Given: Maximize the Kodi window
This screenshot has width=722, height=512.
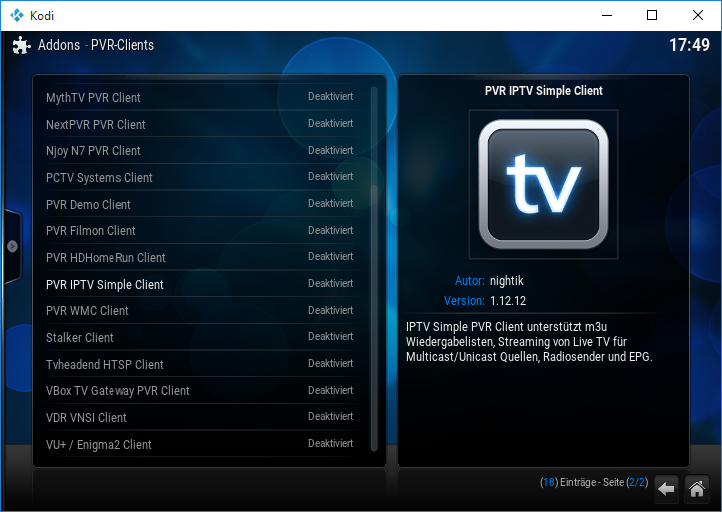Looking at the screenshot, I should (652, 15).
